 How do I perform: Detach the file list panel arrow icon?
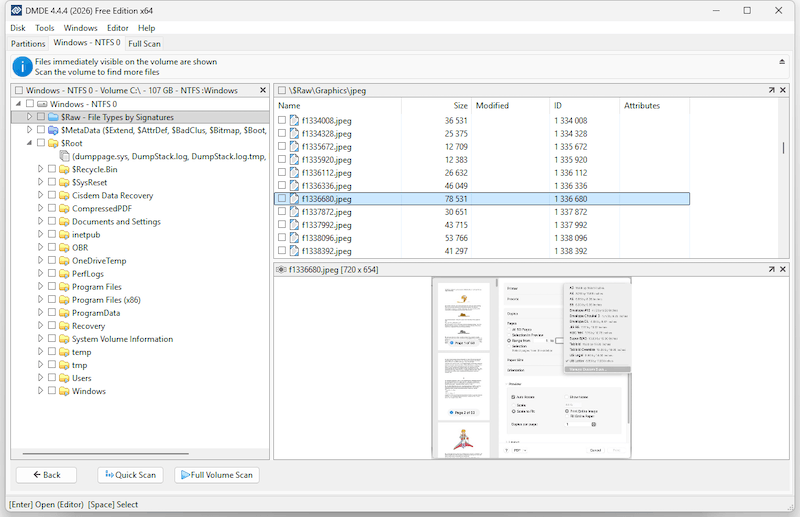tap(771, 90)
